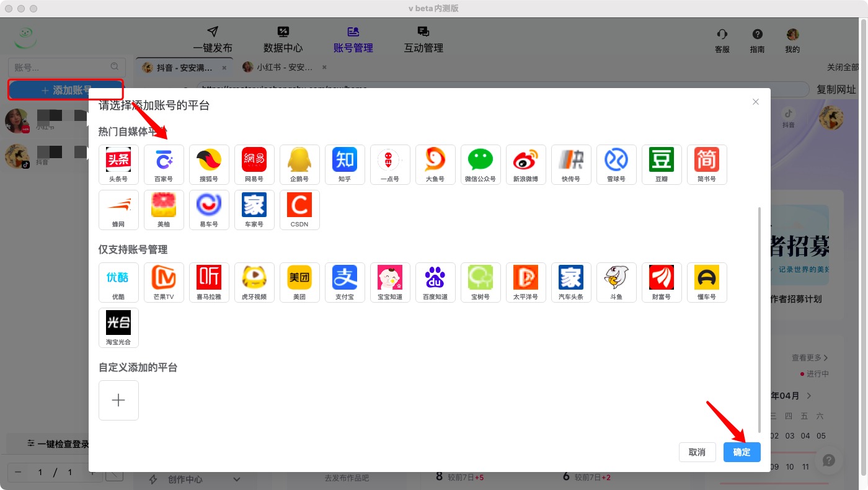Image resolution: width=868 pixels, height=490 pixels.
Task: Select the 新浪微博 platform icon
Action: point(526,164)
